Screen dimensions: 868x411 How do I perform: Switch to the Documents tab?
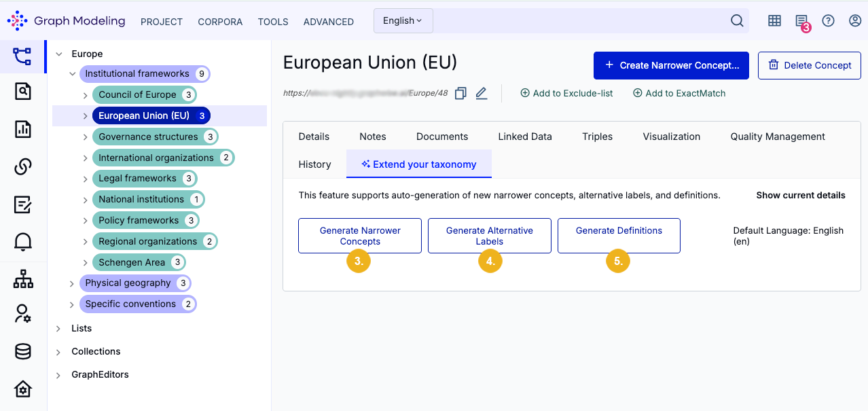(x=442, y=137)
